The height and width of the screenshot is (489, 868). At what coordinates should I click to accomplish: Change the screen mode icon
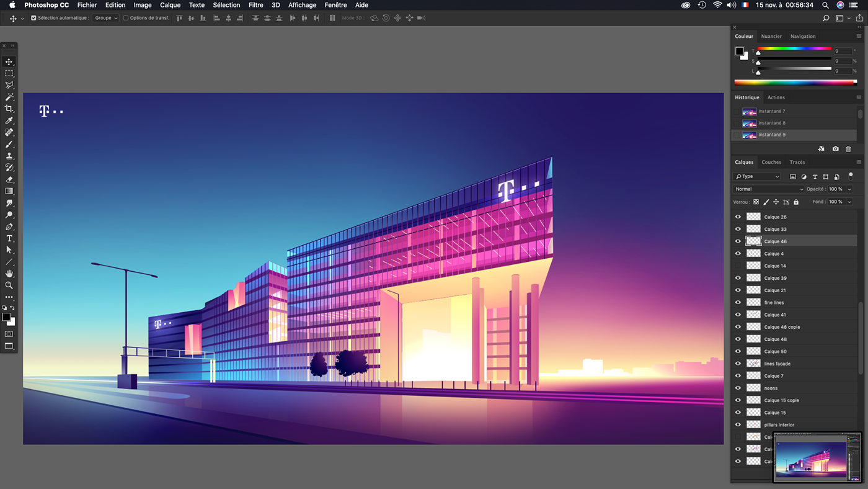(x=9, y=346)
